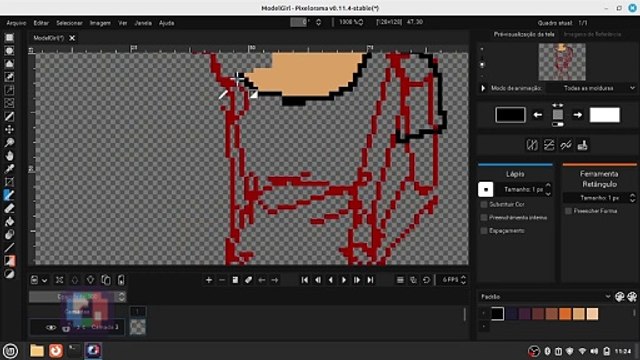Viewport: 640px width, 360px height.
Task: Select the Ellipse shape tool
Action: point(9,273)
